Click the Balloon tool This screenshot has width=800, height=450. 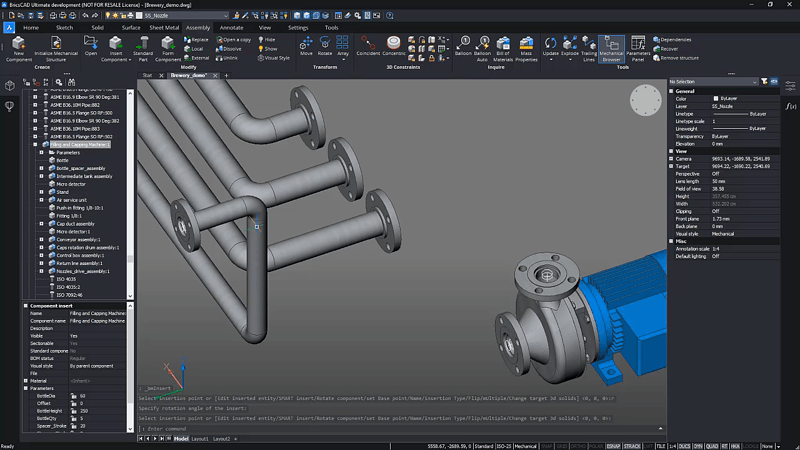(463, 46)
